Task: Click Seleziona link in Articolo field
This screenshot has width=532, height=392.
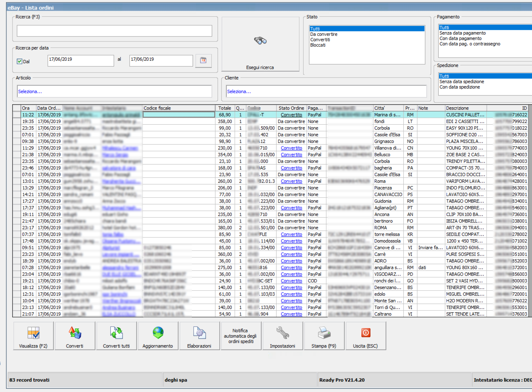Action: [30, 92]
